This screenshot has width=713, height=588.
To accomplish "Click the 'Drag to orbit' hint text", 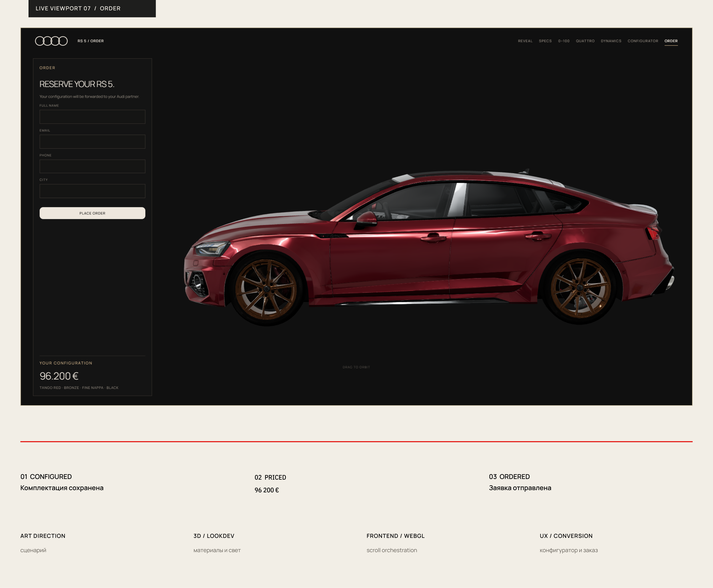I will tap(356, 367).
